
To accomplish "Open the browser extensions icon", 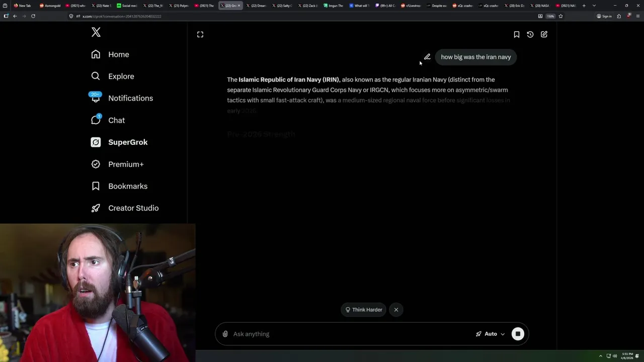I will [619, 16].
